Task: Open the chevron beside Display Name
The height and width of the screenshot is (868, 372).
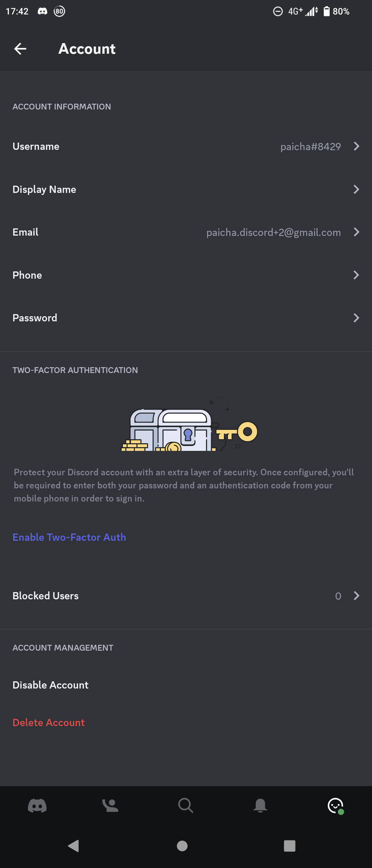Action: [356, 189]
